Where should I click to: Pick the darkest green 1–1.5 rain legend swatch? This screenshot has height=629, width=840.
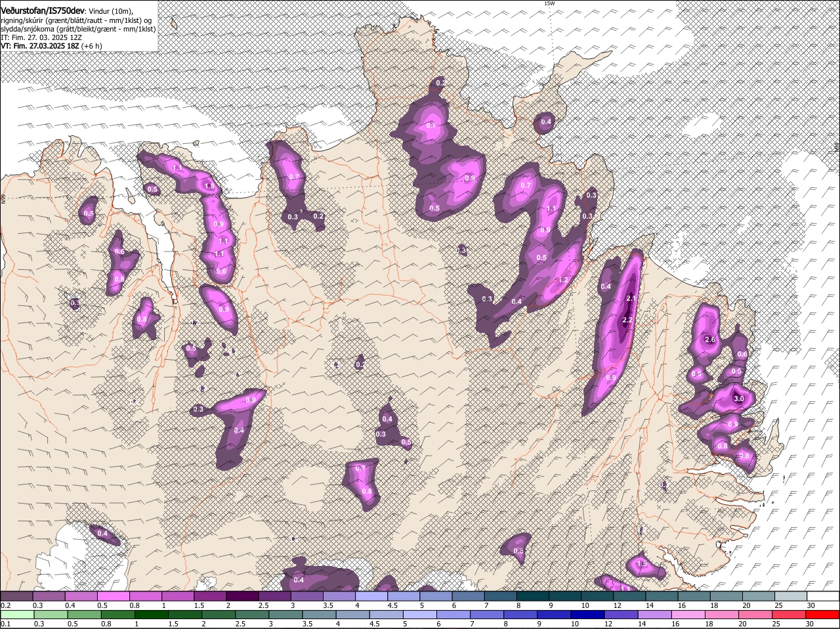click(151, 615)
